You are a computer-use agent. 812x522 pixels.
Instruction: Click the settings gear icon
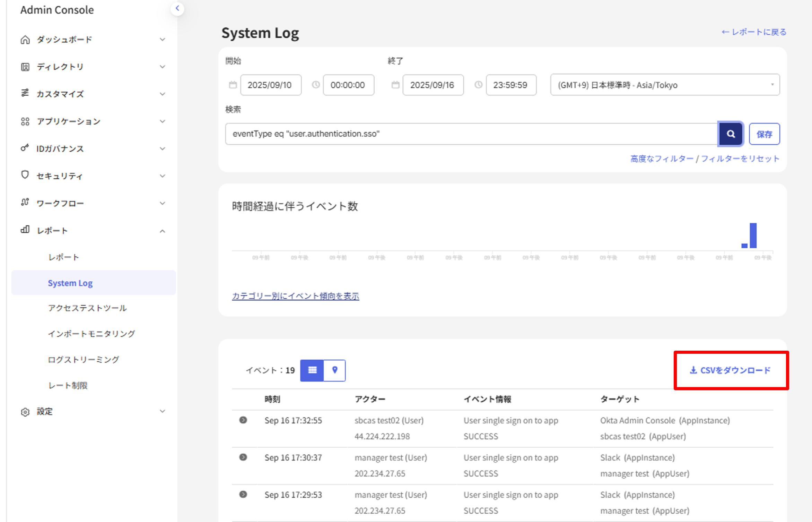tap(25, 412)
